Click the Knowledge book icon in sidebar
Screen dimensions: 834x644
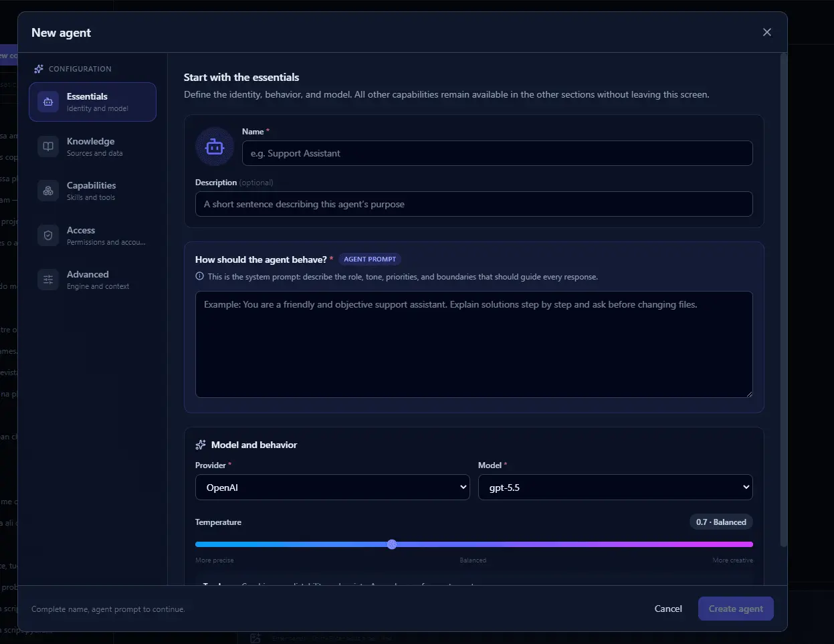tap(48, 146)
